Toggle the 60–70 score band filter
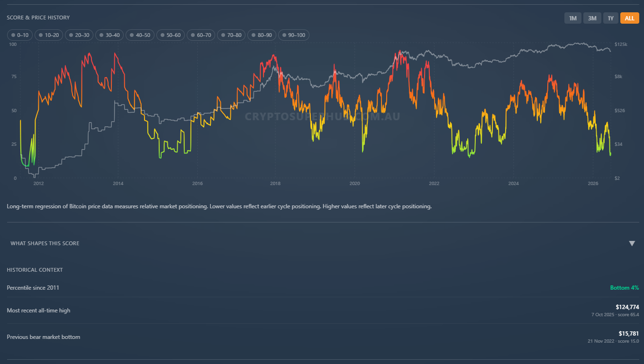Image resolution: width=644 pixels, height=364 pixels. point(201,35)
